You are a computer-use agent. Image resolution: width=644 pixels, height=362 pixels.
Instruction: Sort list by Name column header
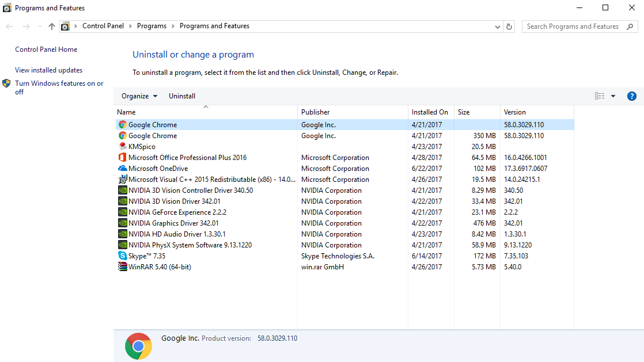click(206, 112)
